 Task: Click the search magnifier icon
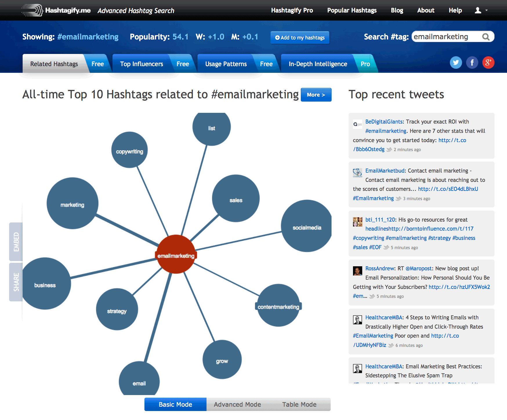[486, 37]
